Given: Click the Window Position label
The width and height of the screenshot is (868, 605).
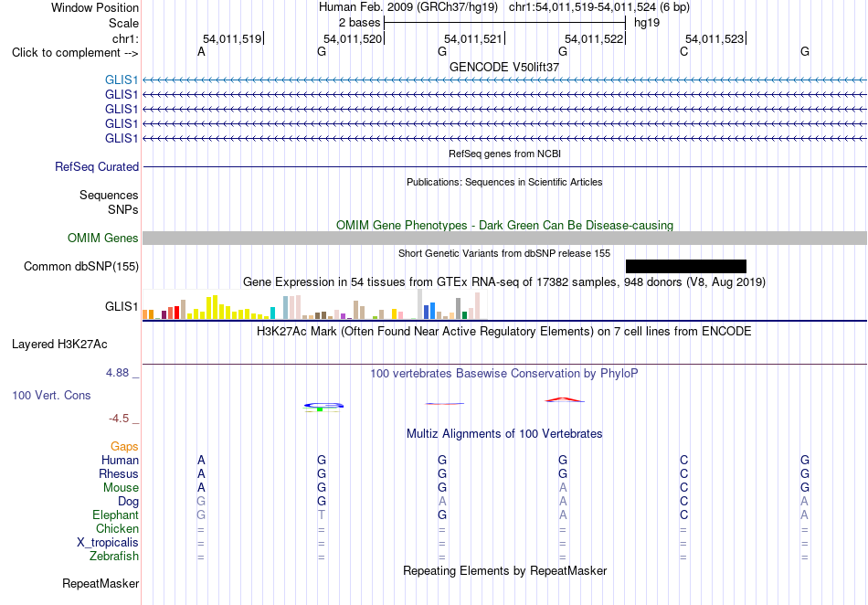Looking at the screenshot, I should tap(95, 7).
